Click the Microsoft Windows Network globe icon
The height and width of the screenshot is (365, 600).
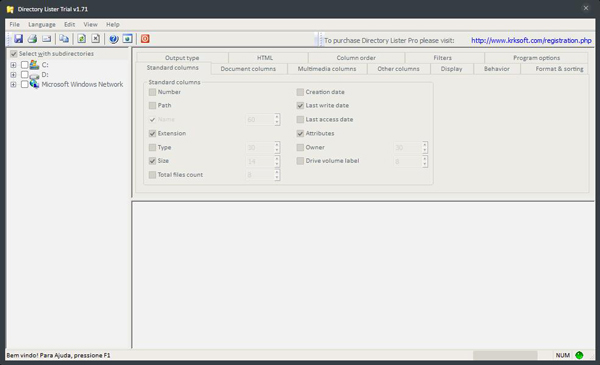click(34, 84)
